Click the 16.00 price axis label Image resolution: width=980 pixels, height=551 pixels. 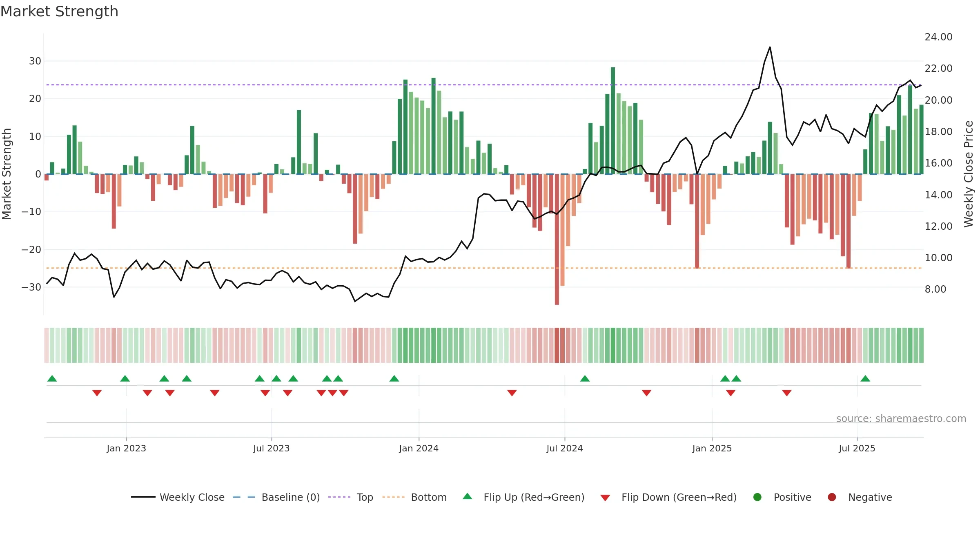(938, 163)
